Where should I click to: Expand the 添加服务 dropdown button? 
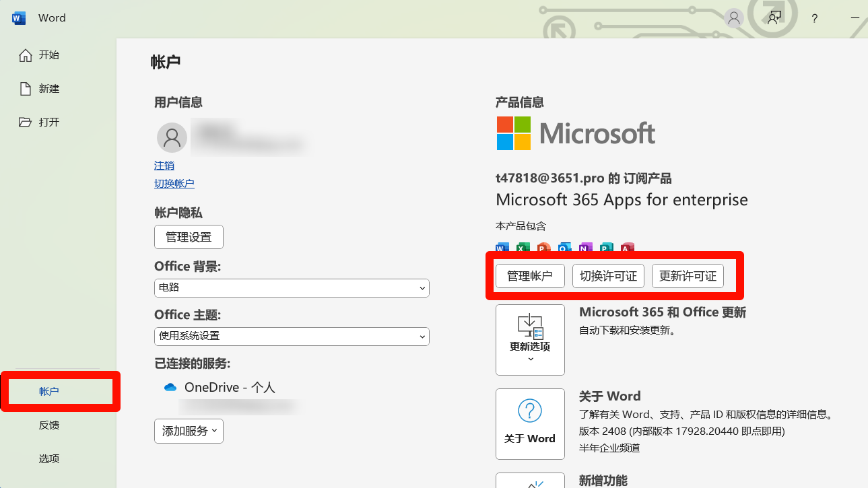click(x=189, y=431)
